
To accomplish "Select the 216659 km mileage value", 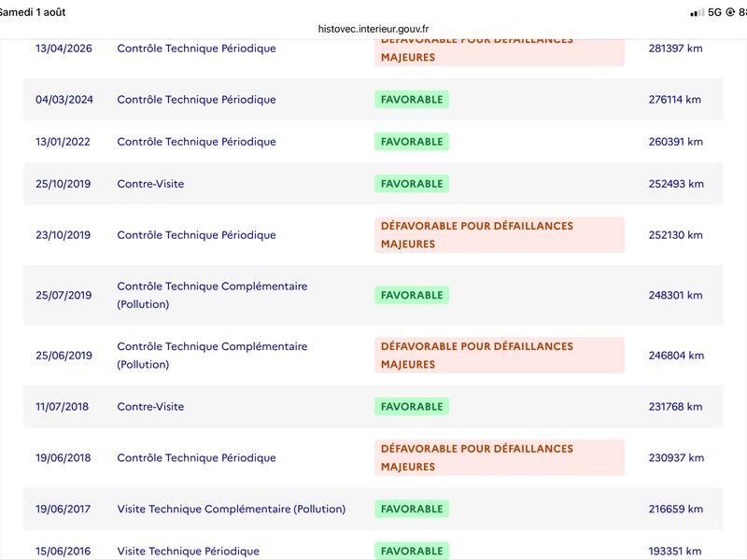I will point(675,509).
